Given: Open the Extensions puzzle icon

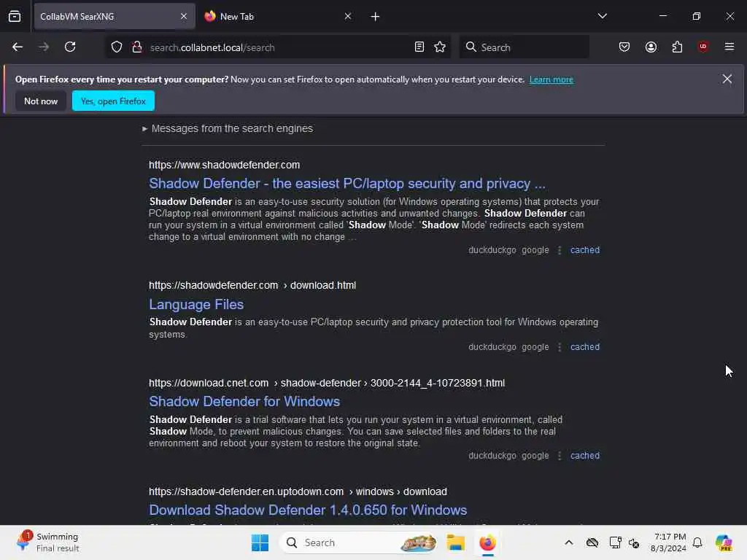Looking at the screenshot, I should coord(677,47).
